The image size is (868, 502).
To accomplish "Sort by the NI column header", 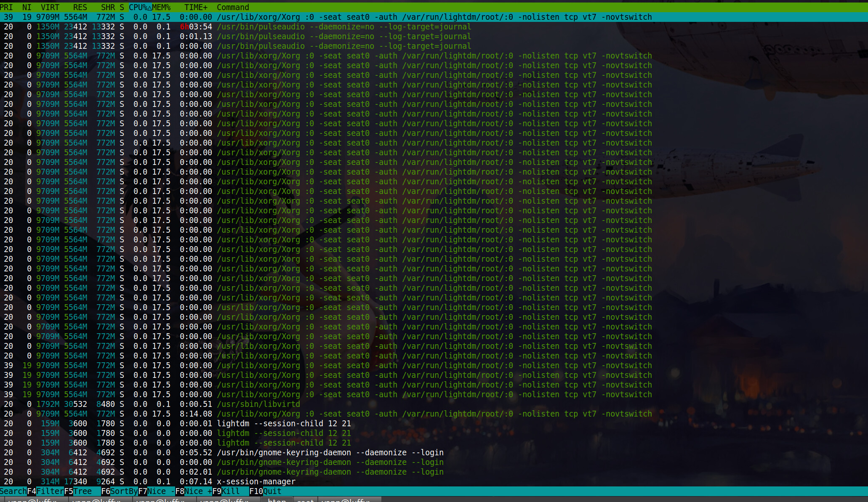I will 27,7.
